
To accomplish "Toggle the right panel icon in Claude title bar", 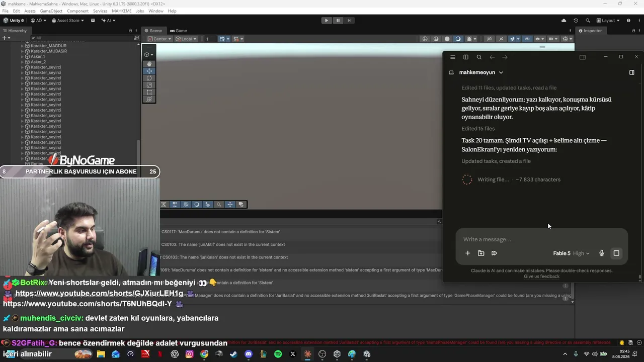I will tap(583, 57).
